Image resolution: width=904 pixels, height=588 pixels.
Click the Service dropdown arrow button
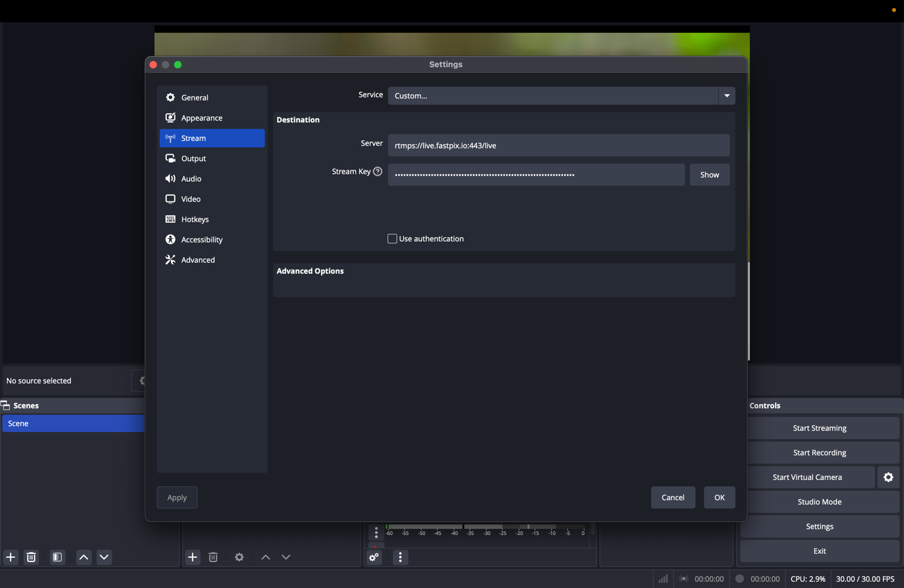(x=726, y=95)
